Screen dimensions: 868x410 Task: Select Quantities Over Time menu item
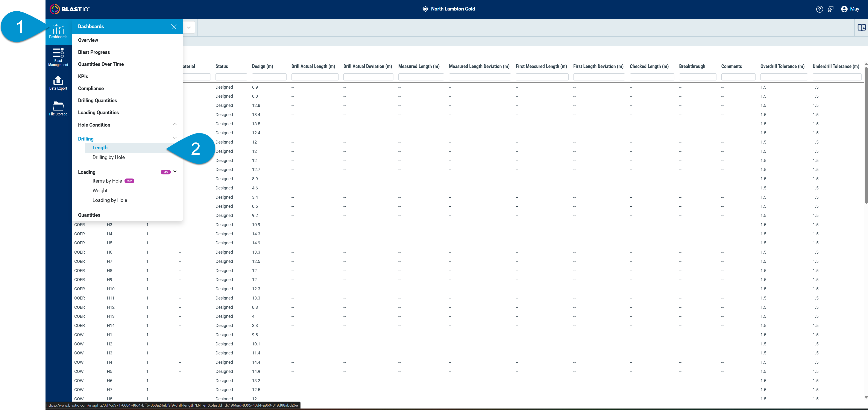pos(101,64)
